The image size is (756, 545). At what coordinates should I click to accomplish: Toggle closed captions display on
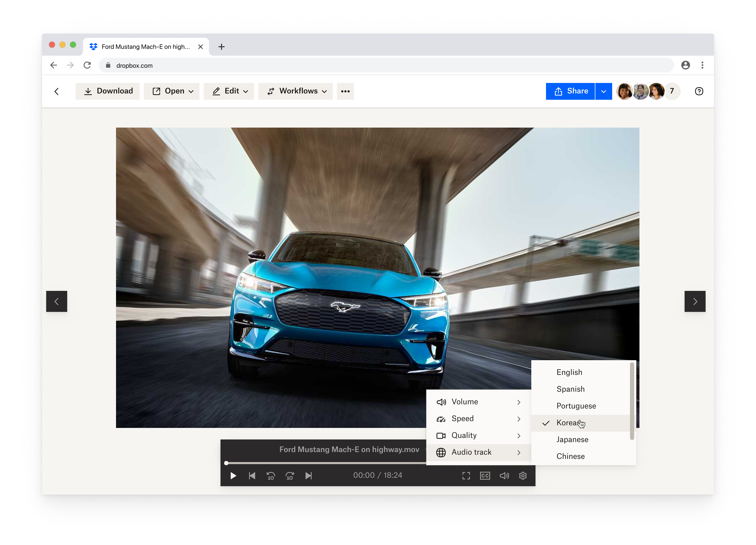click(x=485, y=476)
